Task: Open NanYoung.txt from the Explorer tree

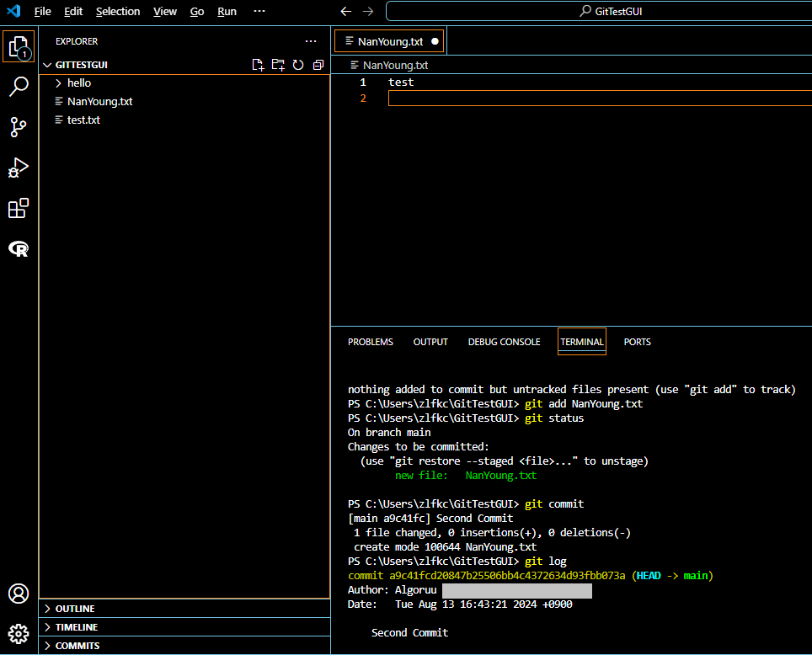Action: coord(184,102)
